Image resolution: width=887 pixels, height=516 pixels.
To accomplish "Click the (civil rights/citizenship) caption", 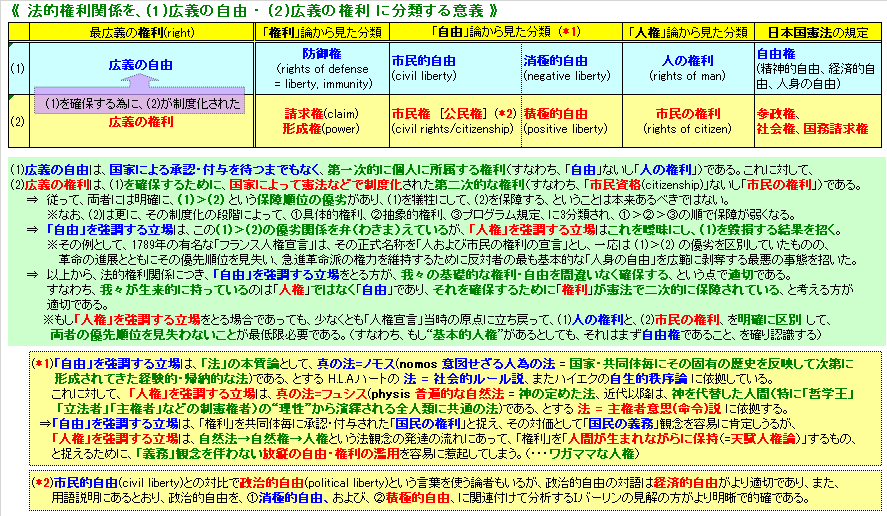I will coord(452,128).
